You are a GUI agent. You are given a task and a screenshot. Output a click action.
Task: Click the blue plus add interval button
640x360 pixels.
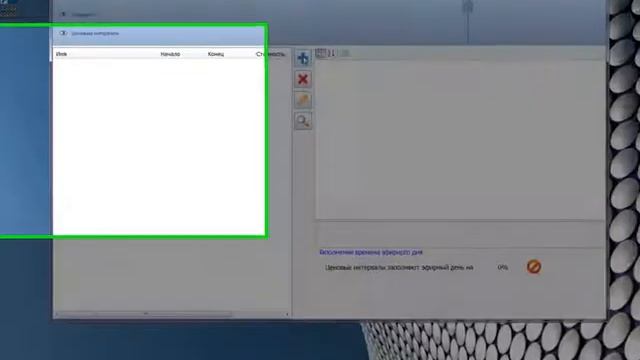click(303, 58)
